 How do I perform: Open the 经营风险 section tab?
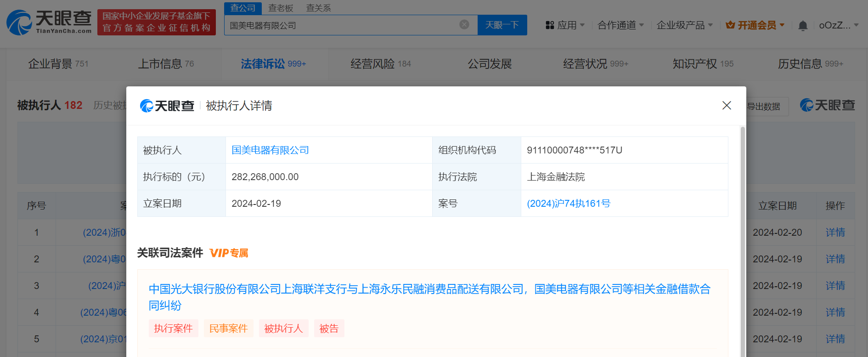[x=380, y=64]
